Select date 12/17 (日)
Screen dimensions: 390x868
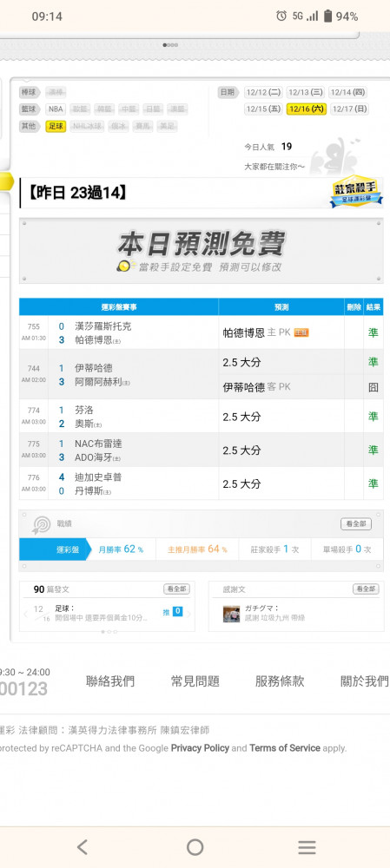pyautogui.click(x=349, y=109)
